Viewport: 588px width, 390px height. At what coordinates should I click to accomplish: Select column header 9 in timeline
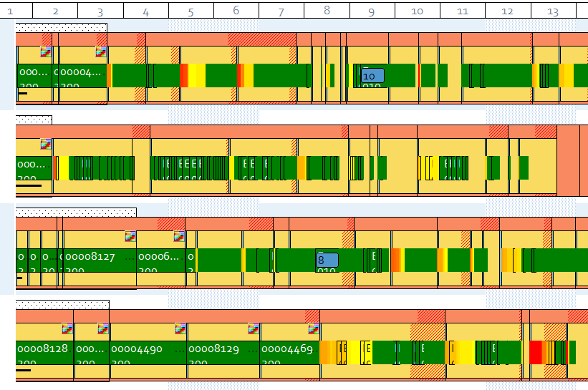click(372, 11)
